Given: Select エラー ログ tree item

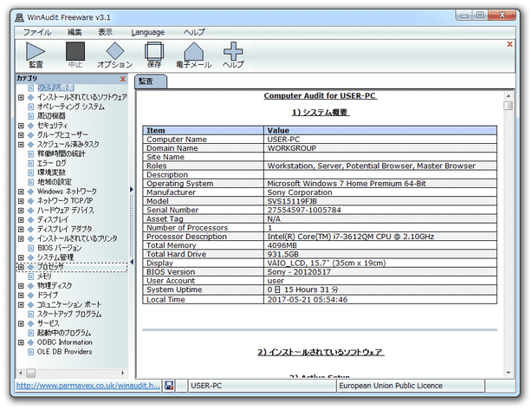Looking at the screenshot, I should 52,163.
